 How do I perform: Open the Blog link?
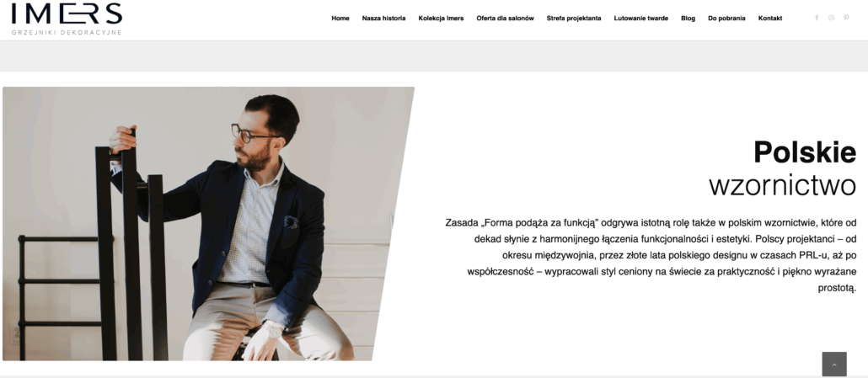[689, 19]
